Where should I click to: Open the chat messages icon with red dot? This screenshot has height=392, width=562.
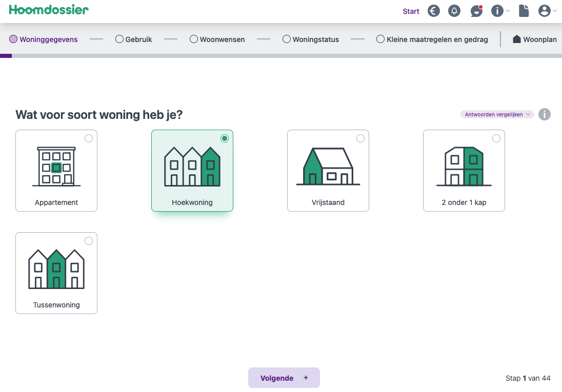[476, 11]
